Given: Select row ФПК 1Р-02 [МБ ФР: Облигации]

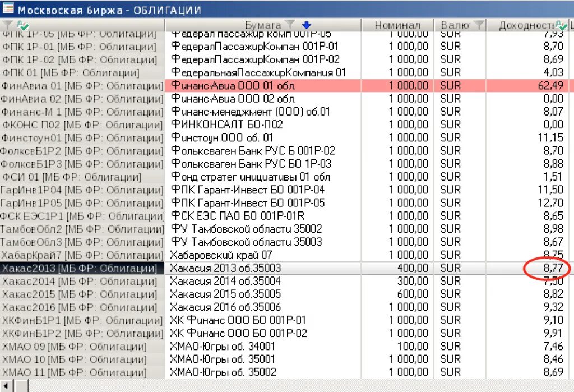Looking at the screenshot, I should pyautogui.click(x=82, y=59).
